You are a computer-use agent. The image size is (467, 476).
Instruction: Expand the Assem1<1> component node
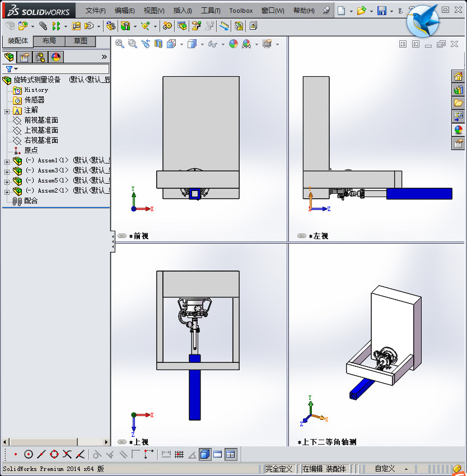pyautogui.click(x=7, y=162)
